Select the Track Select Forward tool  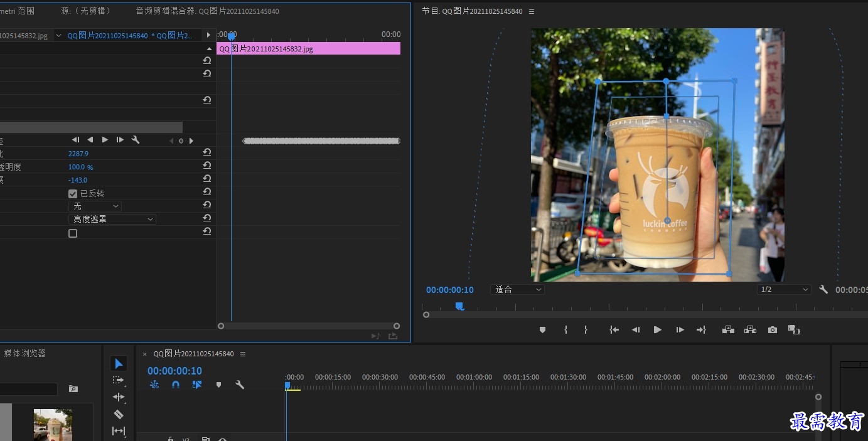tap(118, 380)
